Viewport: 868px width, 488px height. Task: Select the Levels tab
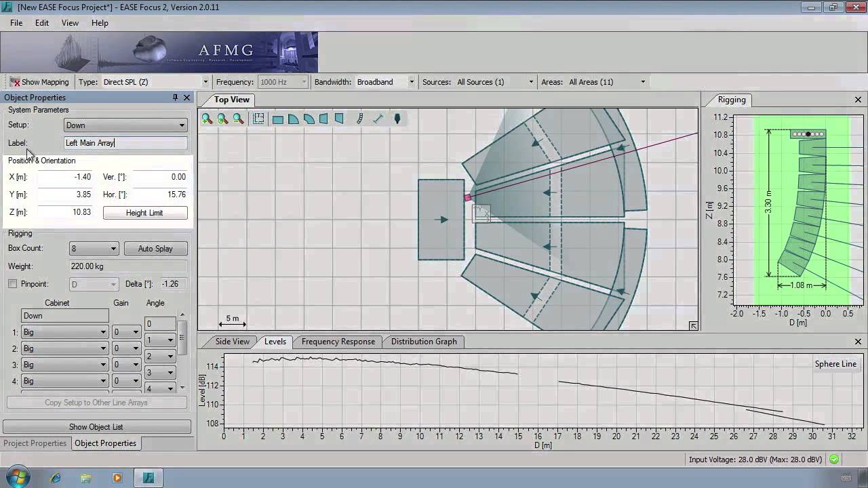pyautogui.click(x=275, y=342)
